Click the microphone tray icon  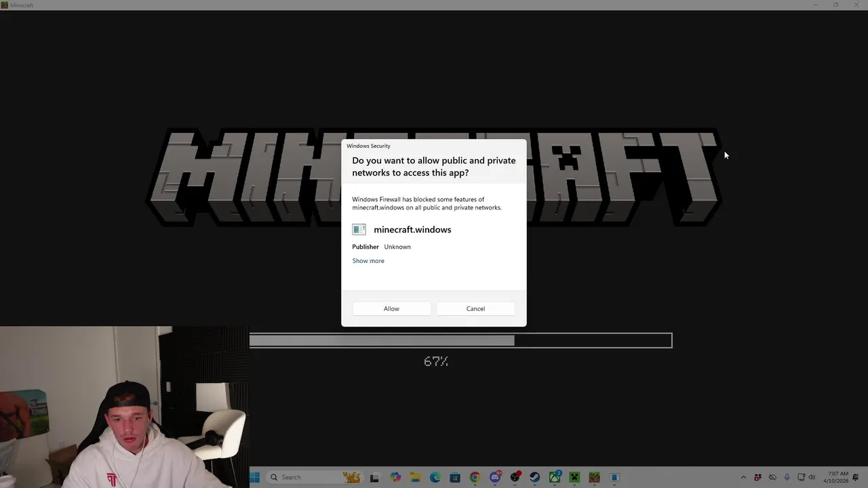pos(787,477)
